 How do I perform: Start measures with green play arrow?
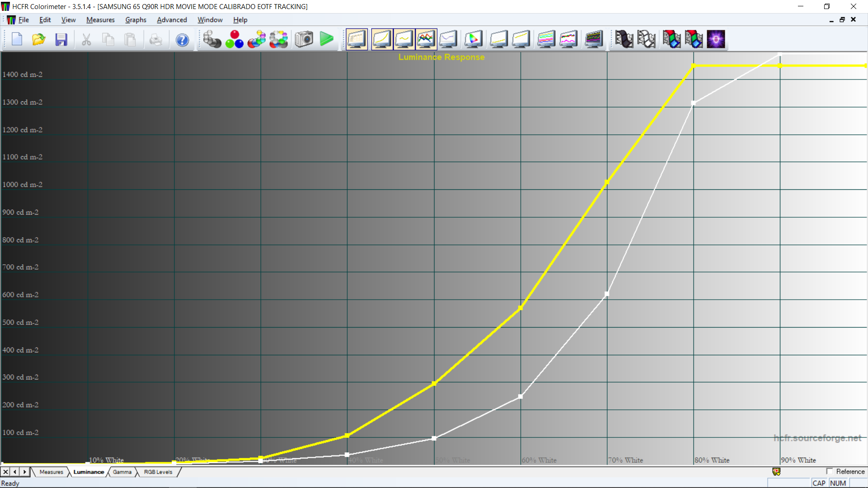tap(326, 39)
